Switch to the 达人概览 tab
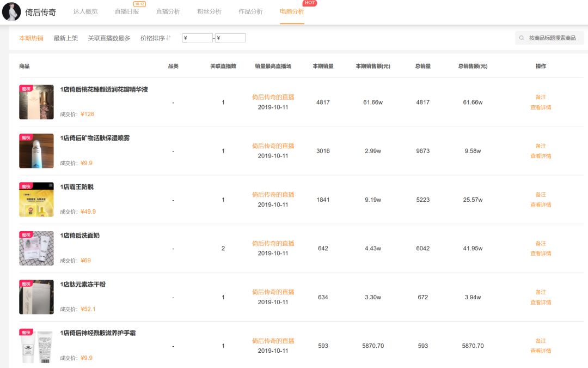 [x=87, y=12]
